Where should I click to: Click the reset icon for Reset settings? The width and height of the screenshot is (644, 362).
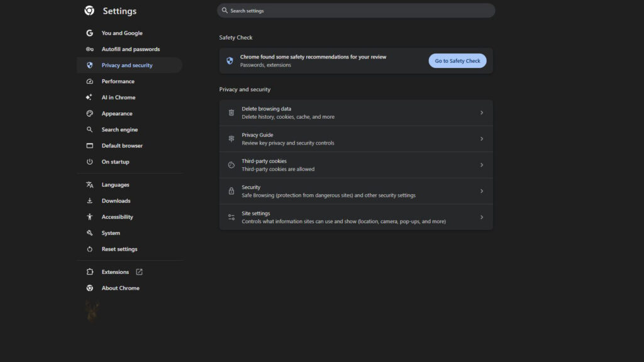tap(89, 249)
